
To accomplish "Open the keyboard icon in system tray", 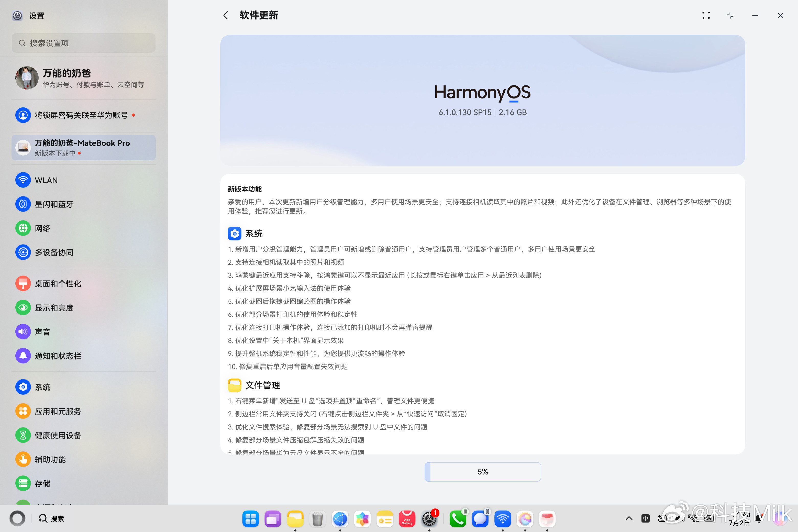I will pyautogui.click(x=662, y=518).
